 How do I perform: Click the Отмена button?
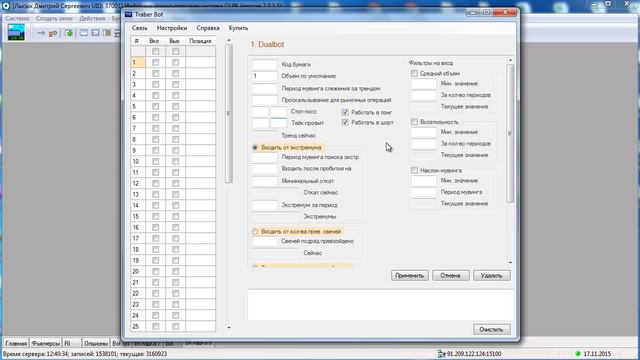pos(451,276)
